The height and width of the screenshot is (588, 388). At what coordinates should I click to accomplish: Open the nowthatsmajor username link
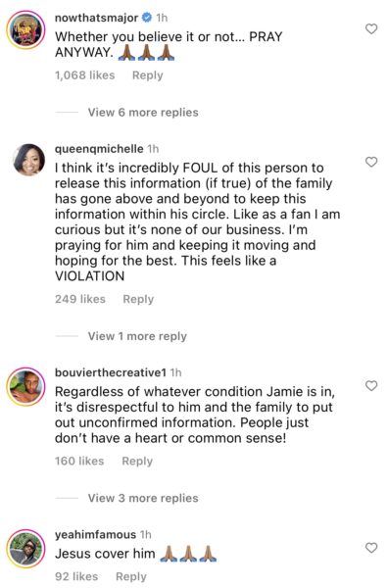(96, 18)
